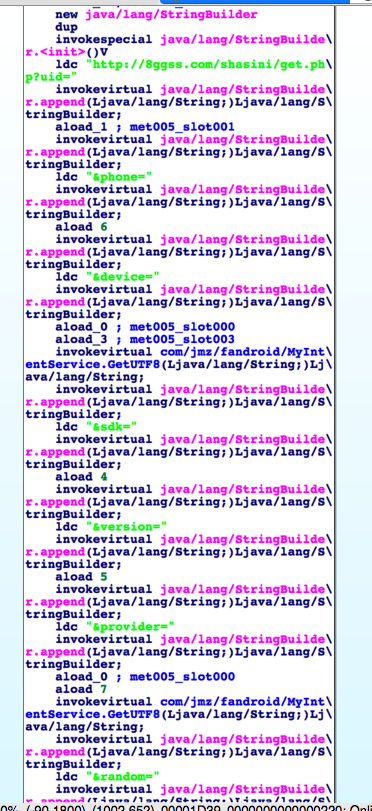Select the invokevirtual line directly below ldc "&device="
The image size is (372, 811).
coord(194,289)
